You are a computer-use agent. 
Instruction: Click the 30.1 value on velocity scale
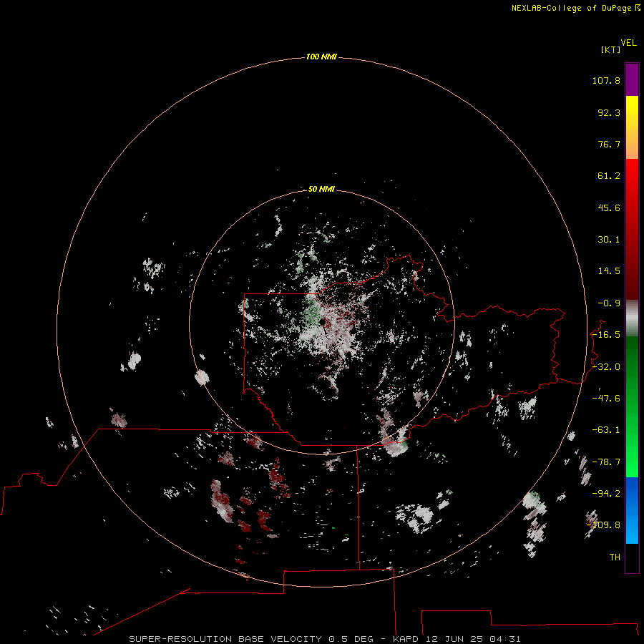coord(609,240)
